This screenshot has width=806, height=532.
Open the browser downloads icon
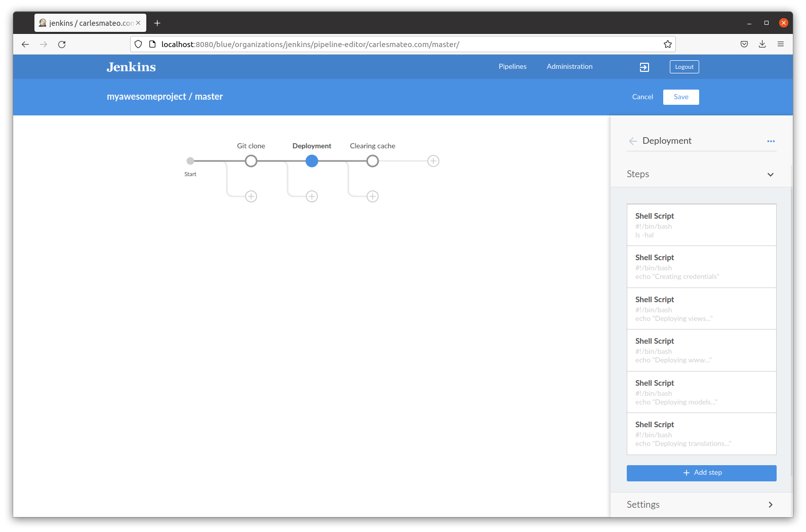(x=762, y=44)
